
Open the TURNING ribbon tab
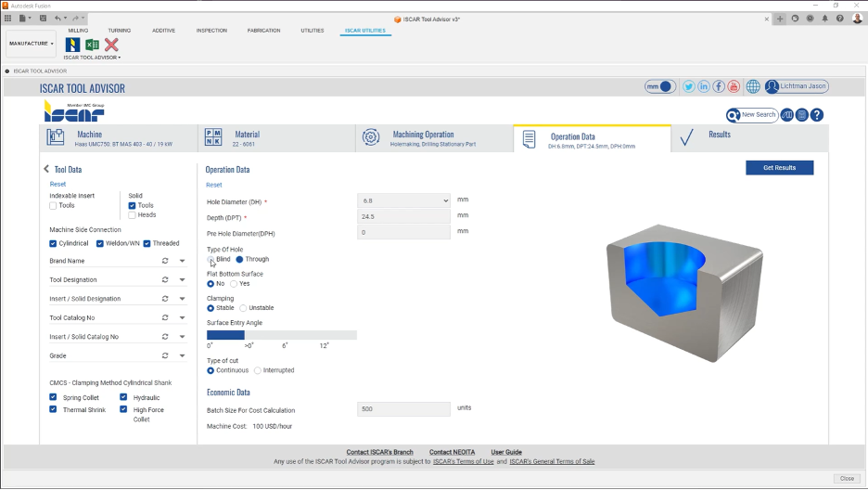pyautogui.click(x=119, y=31)
